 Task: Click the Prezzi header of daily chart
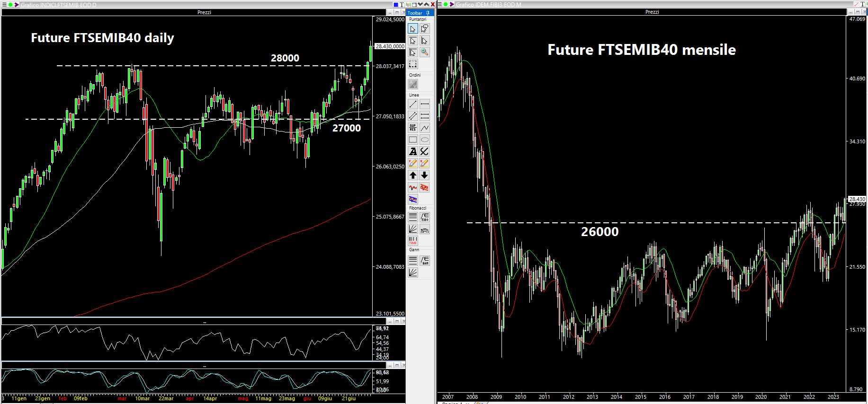coord(204,12)
